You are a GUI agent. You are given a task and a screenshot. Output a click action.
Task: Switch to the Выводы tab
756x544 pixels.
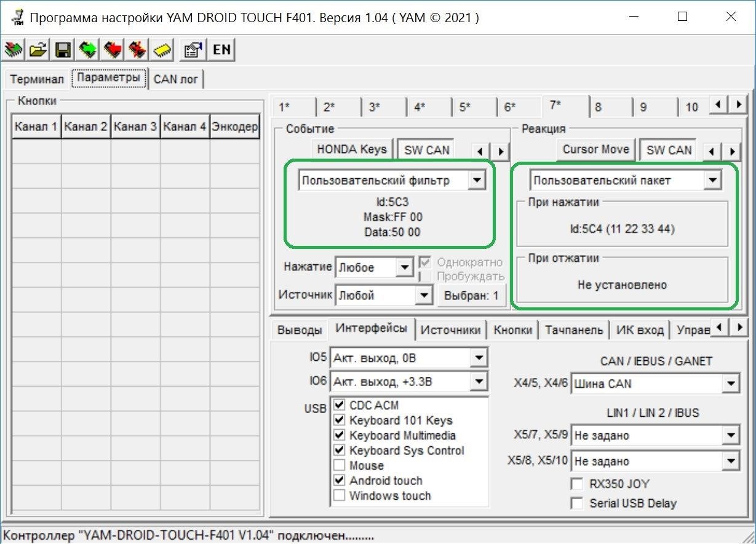[300, 330]
